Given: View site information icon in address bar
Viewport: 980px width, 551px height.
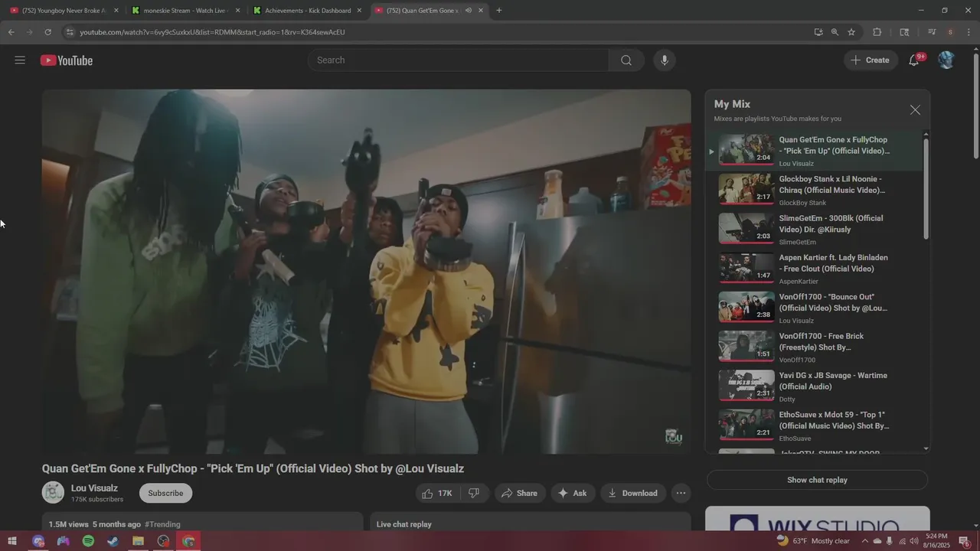Looking at the screenshot, I should (x=70, y=32).
